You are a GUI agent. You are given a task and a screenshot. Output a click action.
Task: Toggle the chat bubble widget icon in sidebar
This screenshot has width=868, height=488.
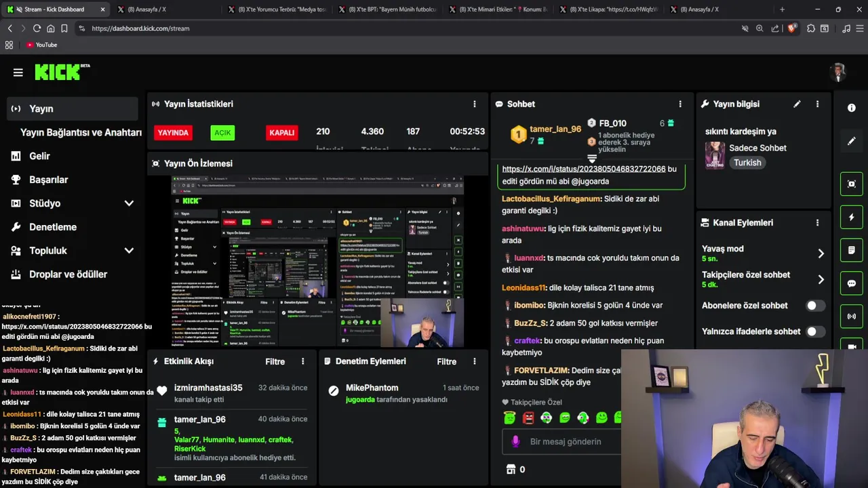coord(852,283)
